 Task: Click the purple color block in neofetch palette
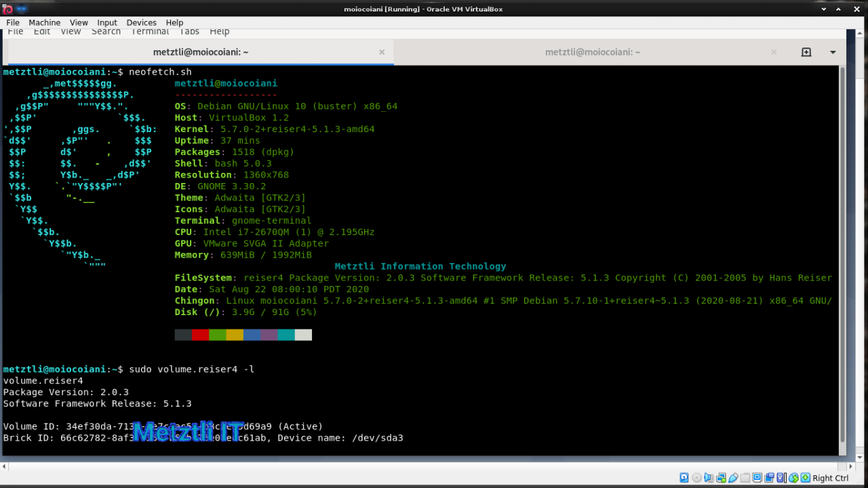click(269, 335)
